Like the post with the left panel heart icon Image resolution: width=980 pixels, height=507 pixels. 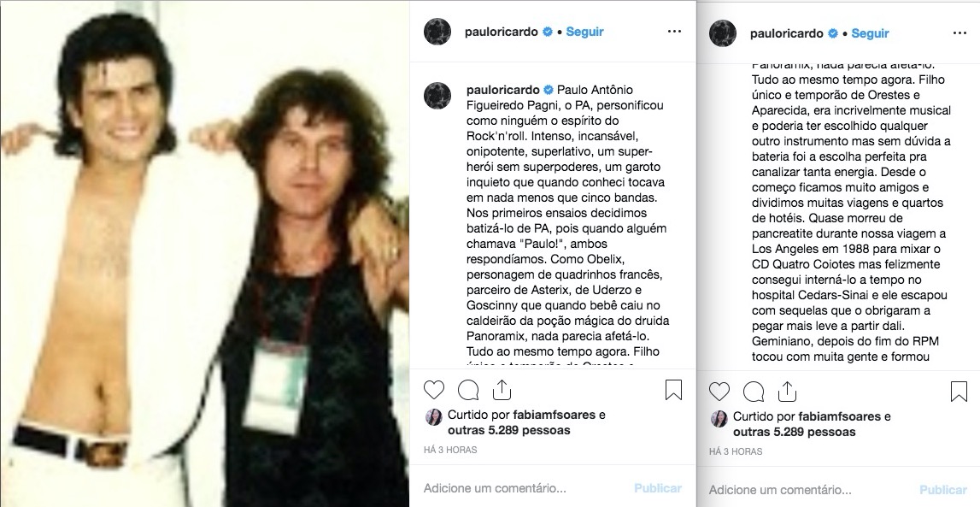(x=434, y=390)
